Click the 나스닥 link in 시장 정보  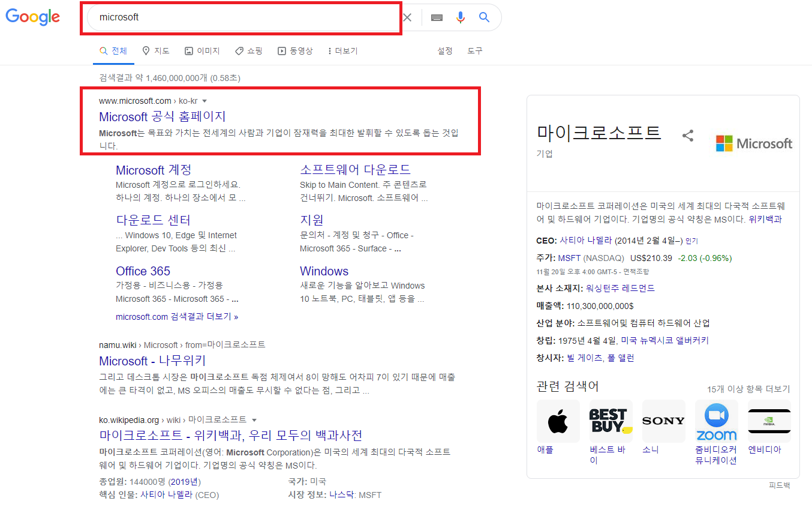342,495
